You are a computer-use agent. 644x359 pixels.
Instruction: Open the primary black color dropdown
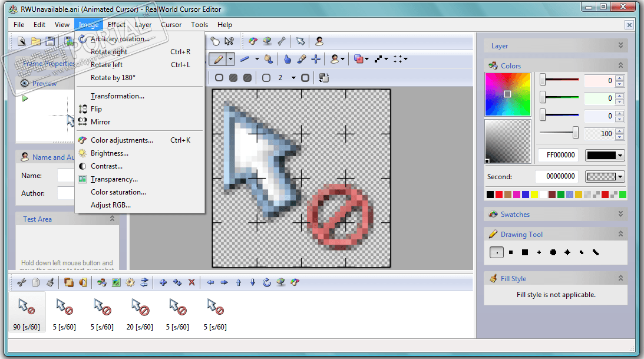tap(620, 155)
